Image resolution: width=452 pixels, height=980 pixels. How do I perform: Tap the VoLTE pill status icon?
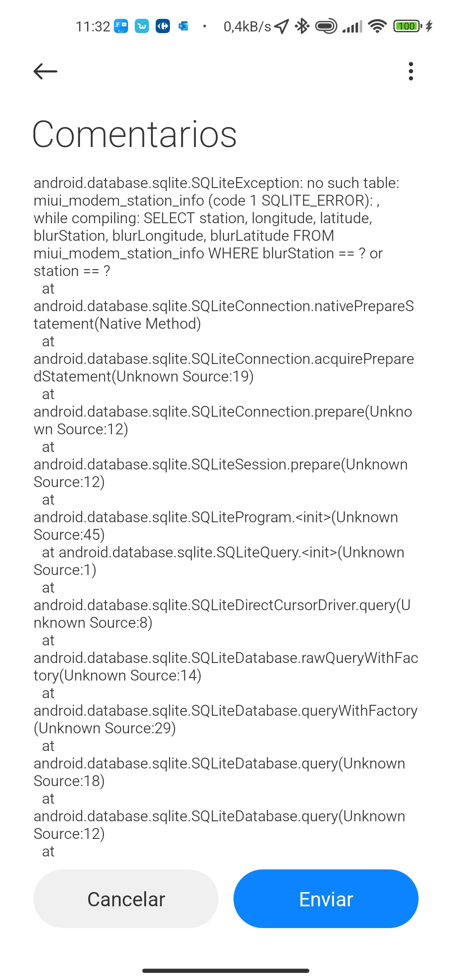[326, 26]
